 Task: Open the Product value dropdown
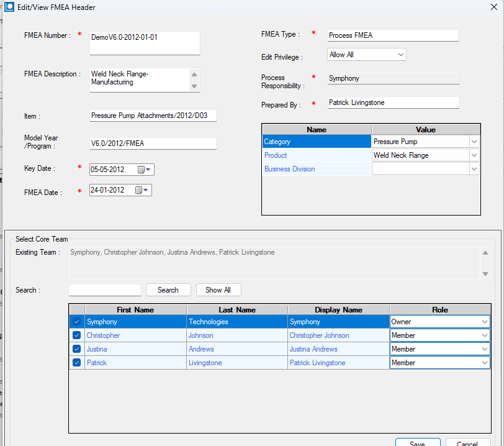click(x=474, y=155)
